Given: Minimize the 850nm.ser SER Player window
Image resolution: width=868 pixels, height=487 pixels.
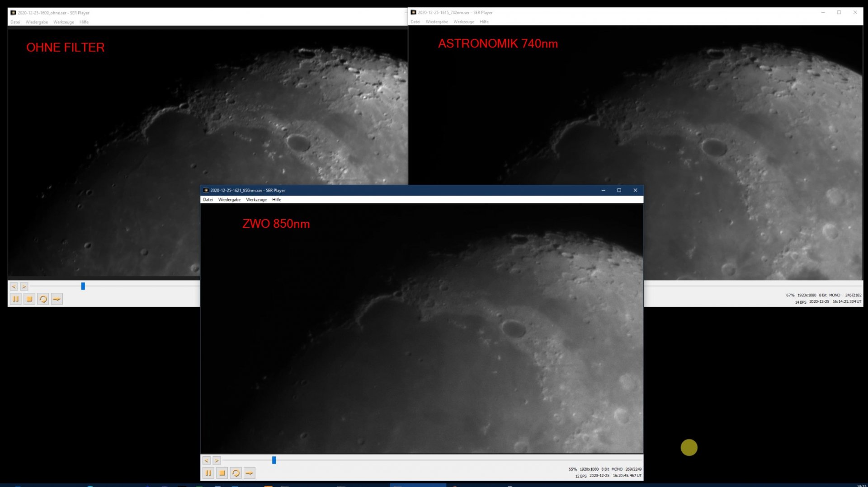Looking at the screenshot, I should coord(603,190).
